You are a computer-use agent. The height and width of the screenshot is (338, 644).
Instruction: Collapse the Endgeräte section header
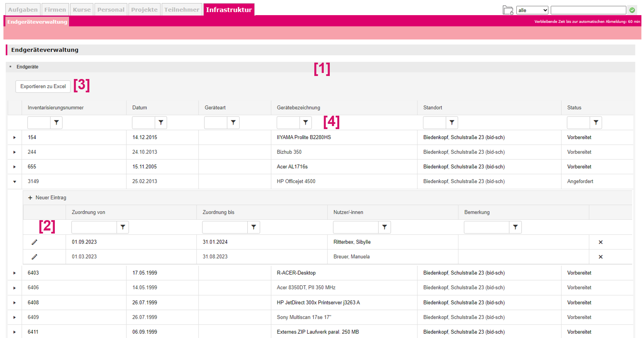[10, 67]
